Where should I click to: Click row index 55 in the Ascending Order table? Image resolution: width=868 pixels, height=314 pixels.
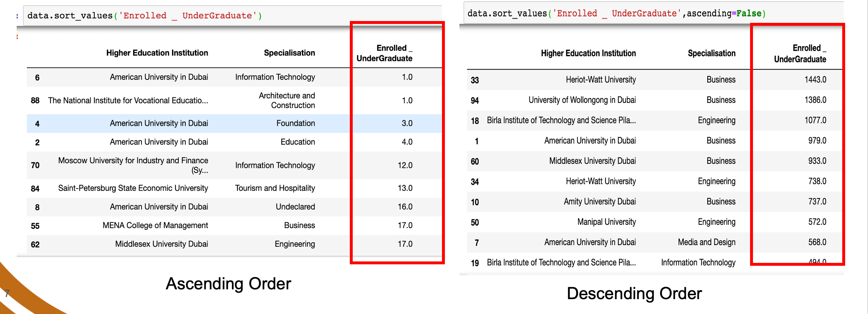[35, 226]
